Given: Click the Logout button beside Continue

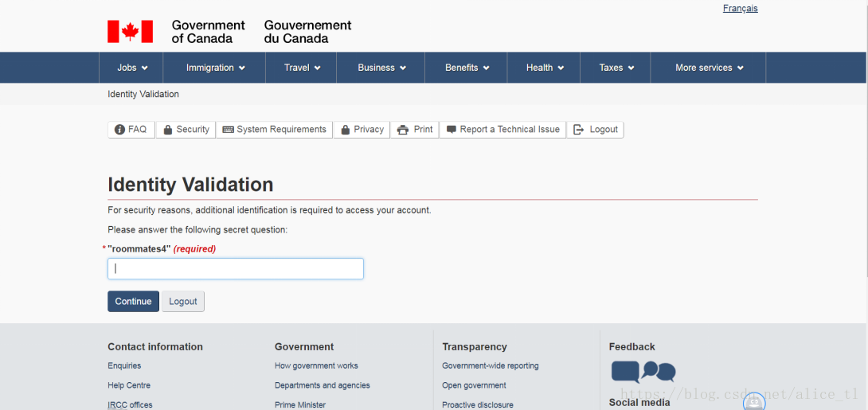Looking at the screenshot, I should coord(183,302).
